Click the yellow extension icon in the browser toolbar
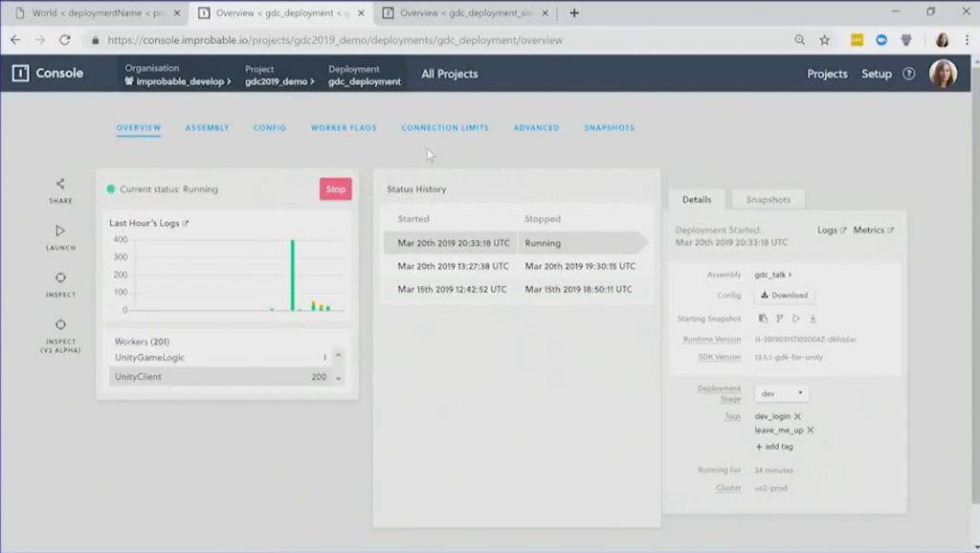Screen dimensions: 980x553 pyautogui.click(x=857, y=40)
